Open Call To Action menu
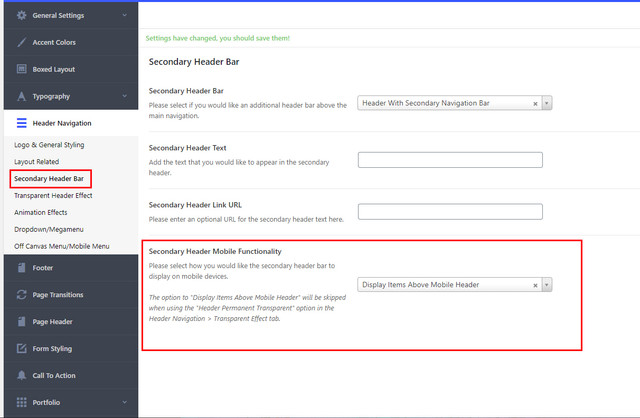640x418 pixels. tap(71, 375)
